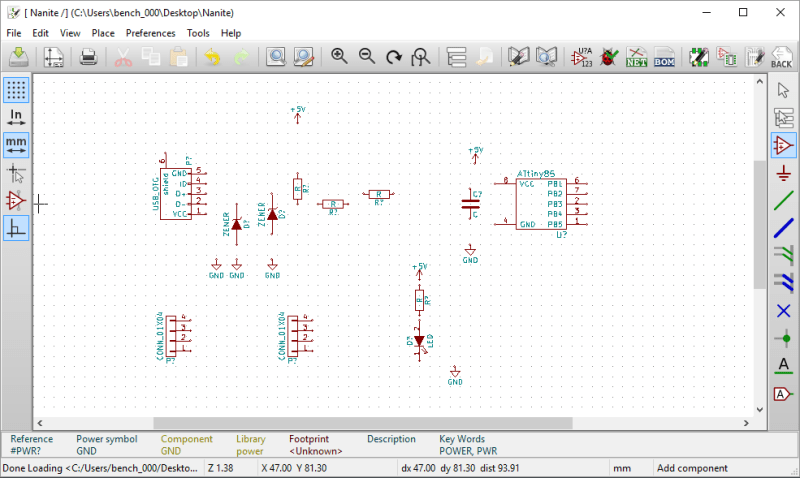Select the Place wire tool
Screen dimensions: 800x478
[784, 199]
